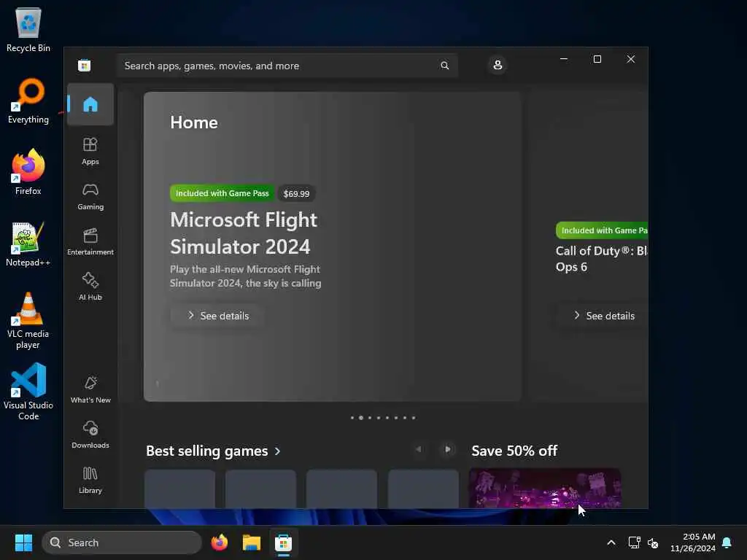
Task: Click Microsoft Store taskbar icon
Action: click(283, 542)
